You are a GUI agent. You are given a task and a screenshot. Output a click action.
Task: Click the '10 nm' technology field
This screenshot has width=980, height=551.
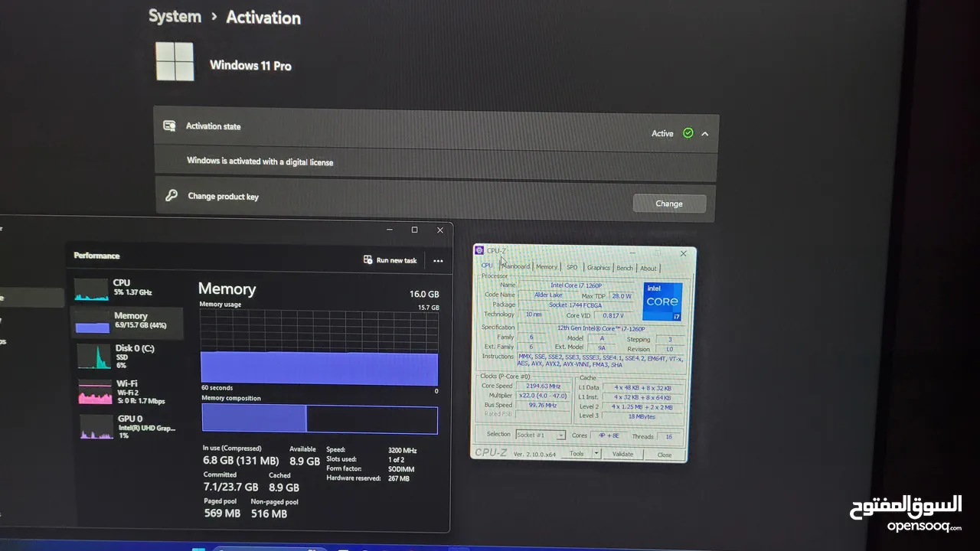(x=533, y=315)
